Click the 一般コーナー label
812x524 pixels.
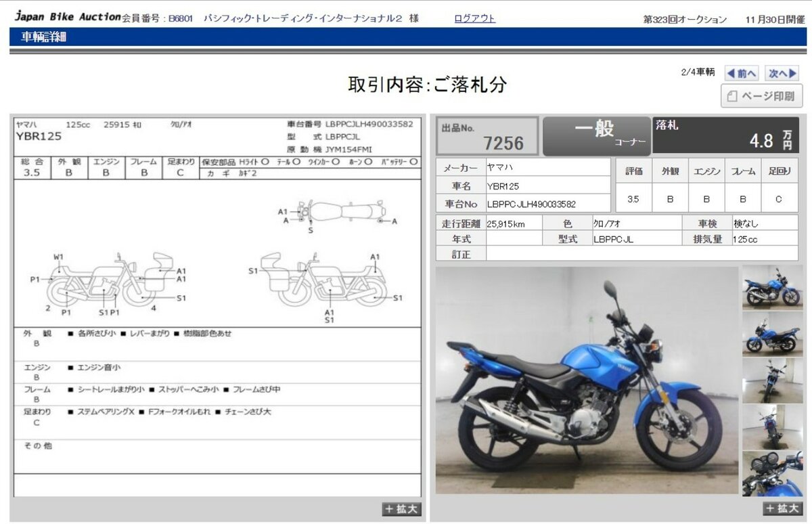click(x=595, y=135)
